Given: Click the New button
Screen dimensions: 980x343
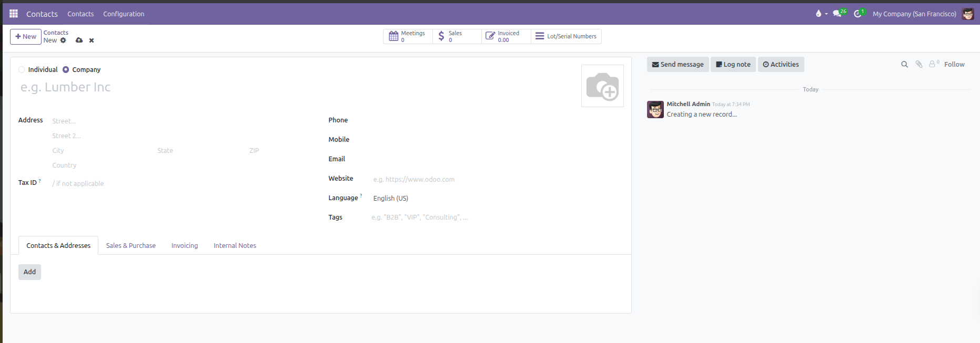Looking at the screenshot, I should point(26,37).
